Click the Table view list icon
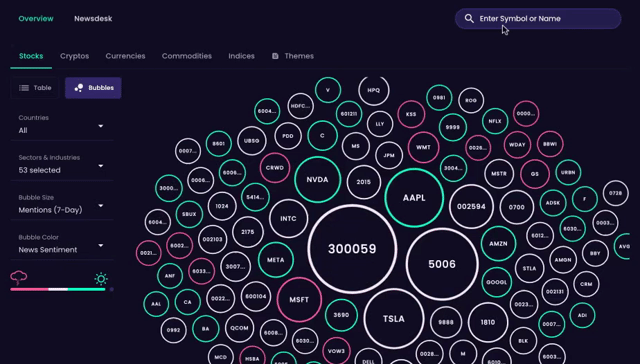The height and width of the screenshot is (364, 640). pyautogui.click(x=24, y=88)
